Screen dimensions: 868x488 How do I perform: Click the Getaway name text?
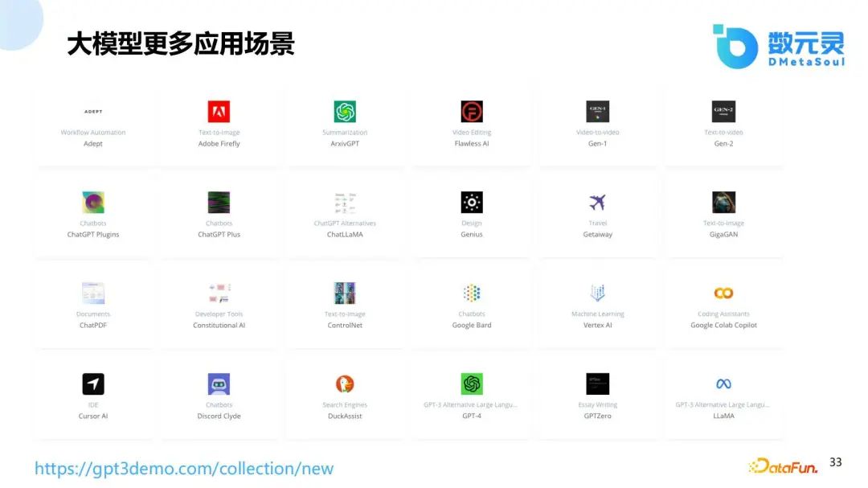[597, 234]
